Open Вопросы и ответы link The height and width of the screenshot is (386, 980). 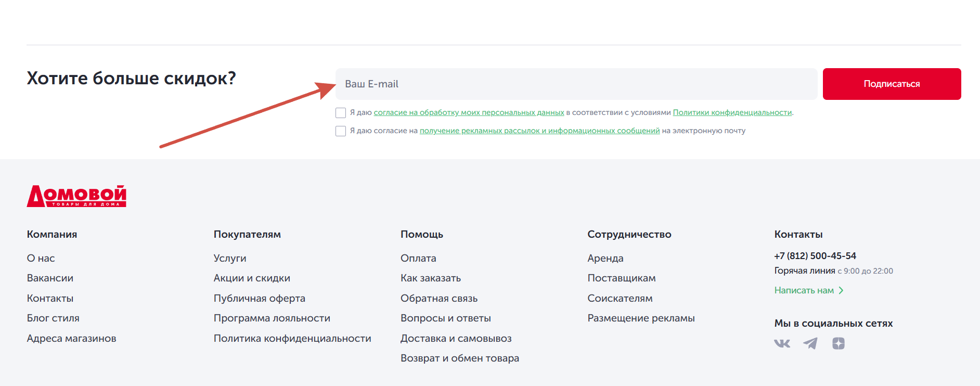[446, 318]
